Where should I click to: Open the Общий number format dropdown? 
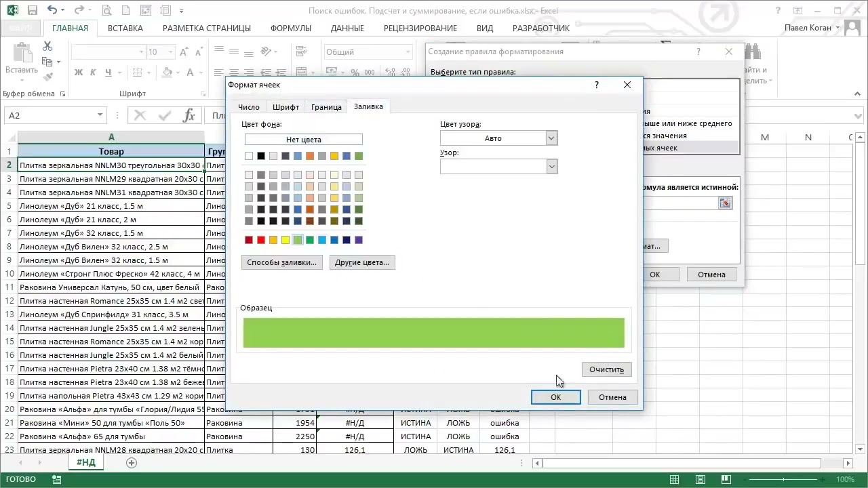[408, 52]
